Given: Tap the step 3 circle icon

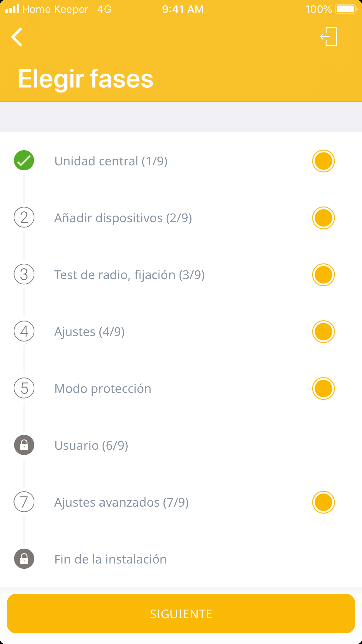Looking at the screenshot, I should [24, 274].
